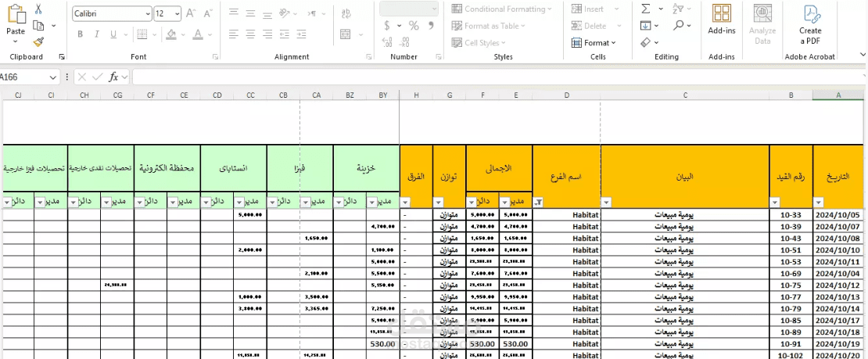Open Sort & Filter icon
Viewport: 868px width, 359px height.
pos(678,9)
